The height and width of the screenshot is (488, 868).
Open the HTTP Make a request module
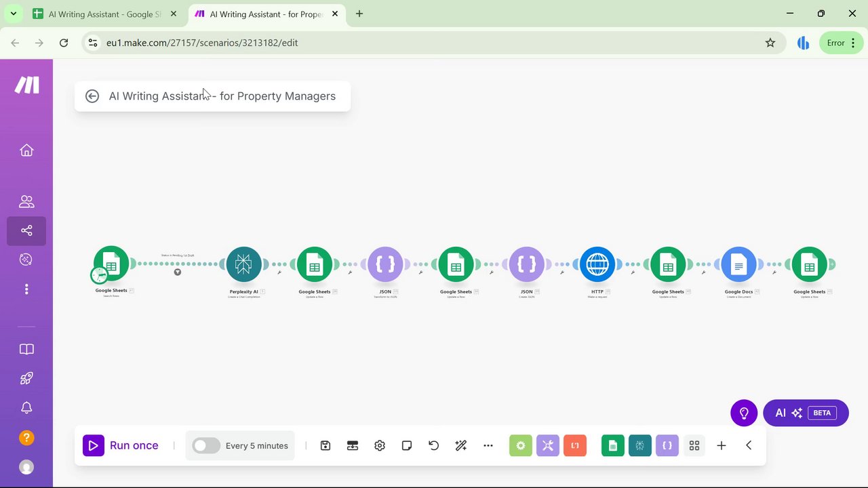tap(597, 264)
